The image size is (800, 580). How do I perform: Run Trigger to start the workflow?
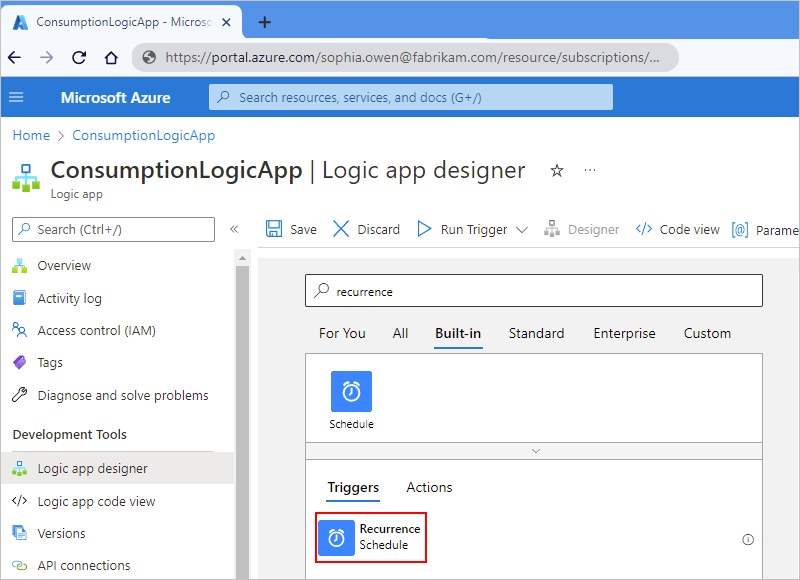(458, 229)
